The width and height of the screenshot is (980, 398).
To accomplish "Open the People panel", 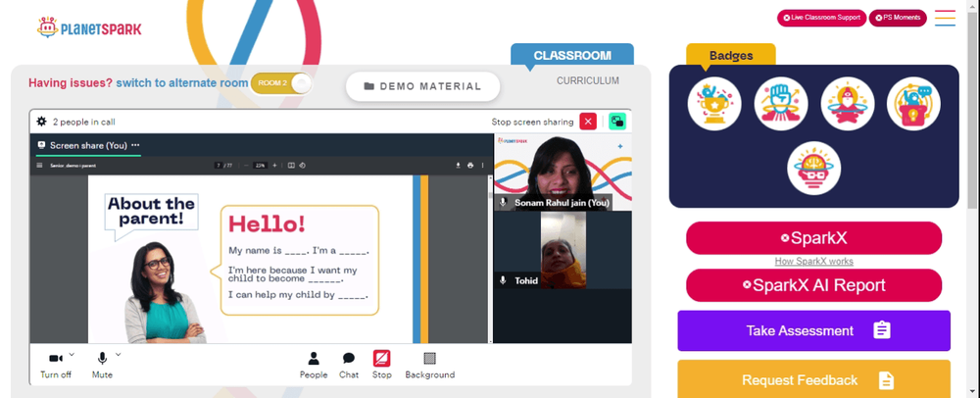I will pyautogui.click(x=314, y=365).
